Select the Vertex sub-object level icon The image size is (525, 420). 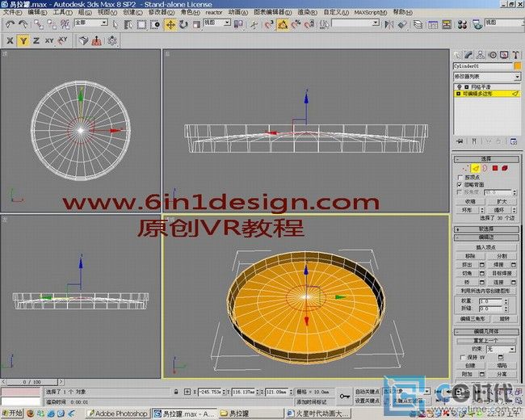pos(464,168)
